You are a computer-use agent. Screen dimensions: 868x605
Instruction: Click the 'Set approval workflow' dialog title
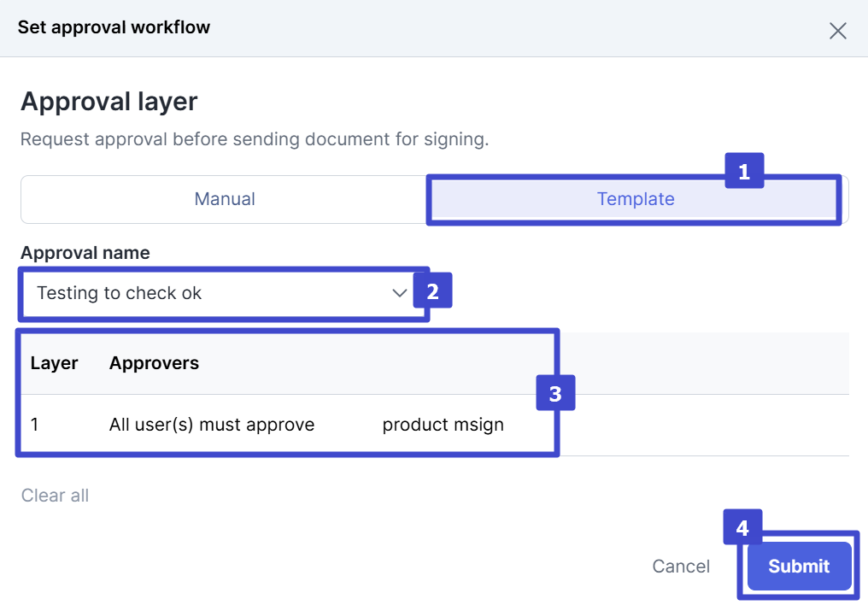coord(114,27)
